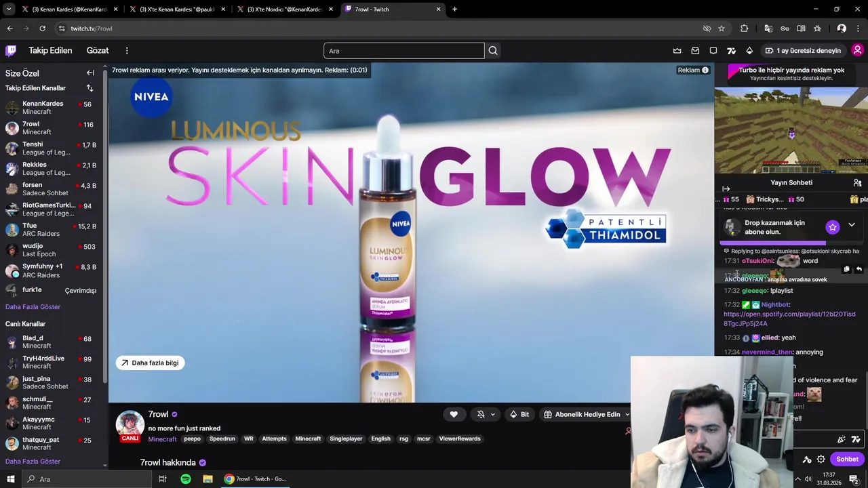Open the password key icon in toolbar
868x488 pixels.
[785, 28]
